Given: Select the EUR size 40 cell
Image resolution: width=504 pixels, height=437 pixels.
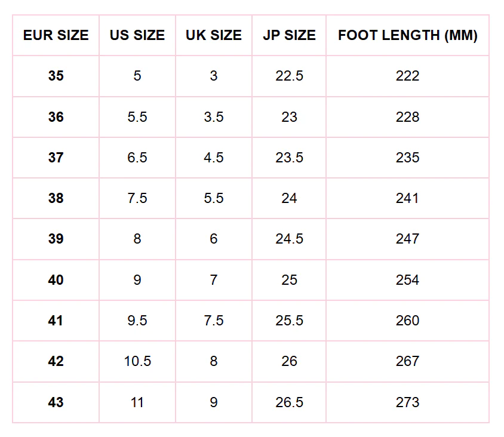Looking at the screenshot, I should click(x=56, y=280).
